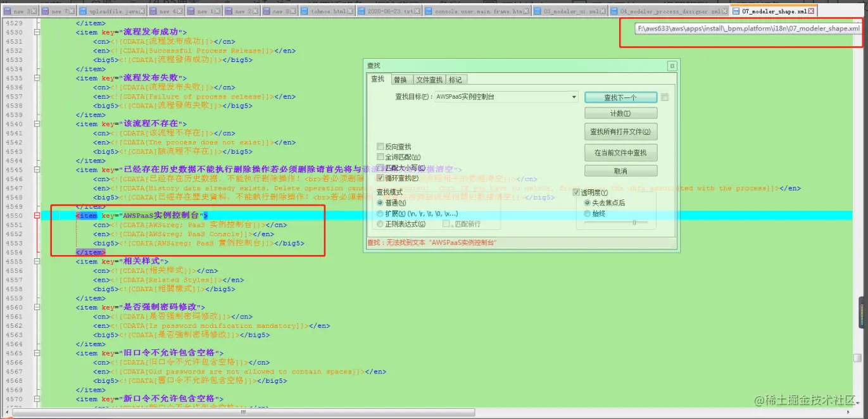Click the 取消 button
Viewport: 868px width, 419px height.
coord(620,171)
